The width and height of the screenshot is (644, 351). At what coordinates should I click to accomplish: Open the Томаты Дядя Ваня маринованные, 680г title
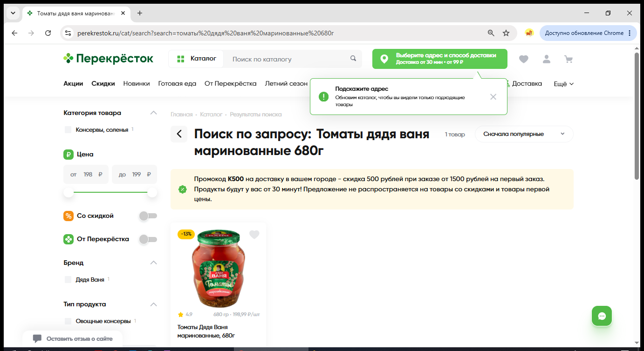click(206, 331)
